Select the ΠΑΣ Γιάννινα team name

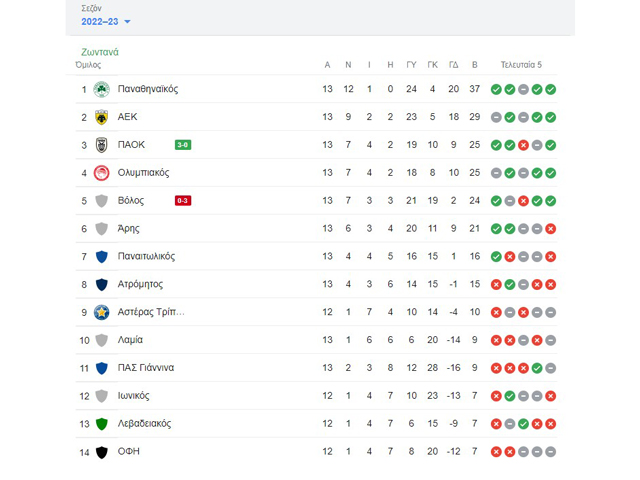click(x=146, y=368)
